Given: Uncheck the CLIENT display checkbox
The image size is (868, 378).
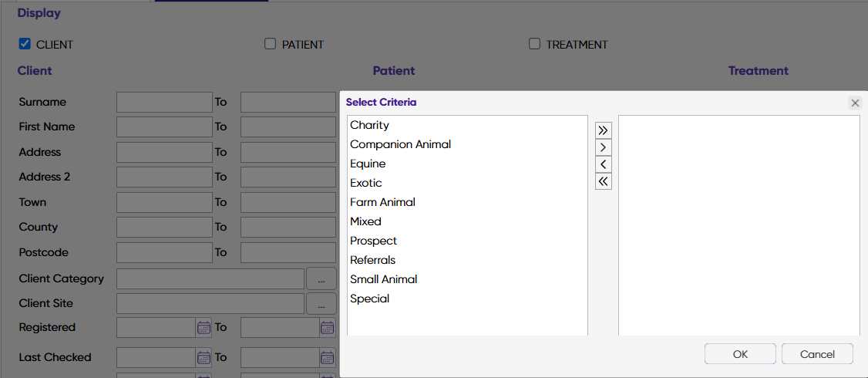Looking at the screenshot, I should click(x=25, y=44).
